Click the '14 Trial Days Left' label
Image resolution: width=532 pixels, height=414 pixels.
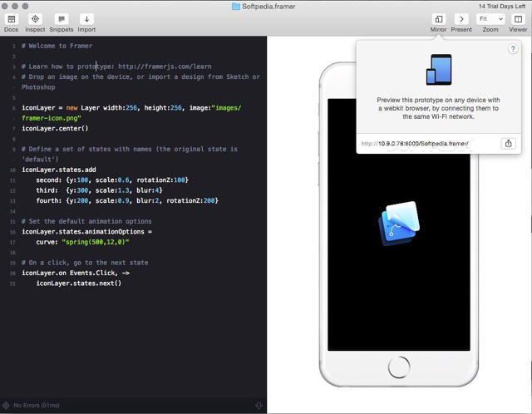coord(502,7)
